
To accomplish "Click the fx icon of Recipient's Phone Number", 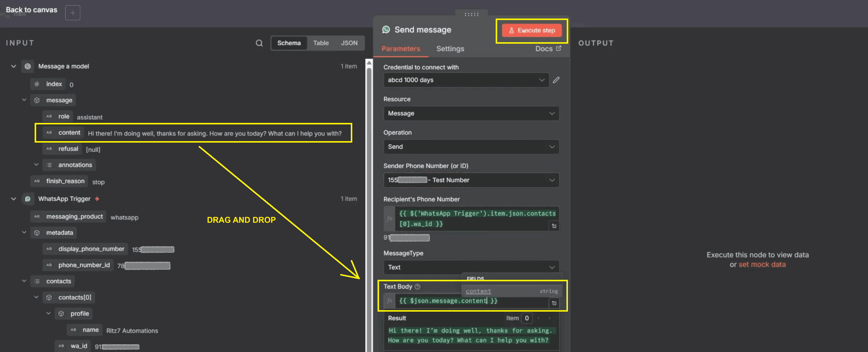I will click(x=389, y=219).
